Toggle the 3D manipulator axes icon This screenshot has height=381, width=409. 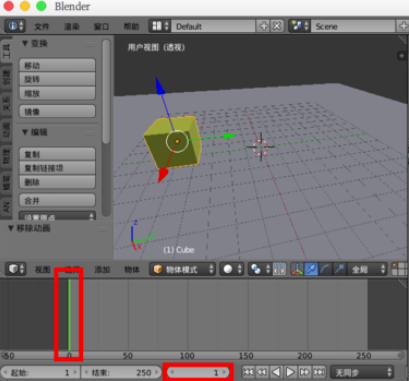point(297,269)
